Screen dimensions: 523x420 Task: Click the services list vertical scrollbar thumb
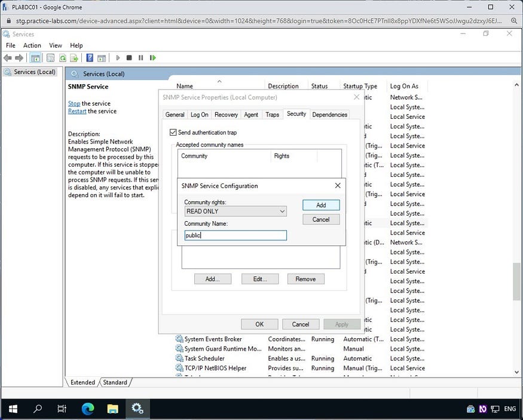click(x=516, y=281)
